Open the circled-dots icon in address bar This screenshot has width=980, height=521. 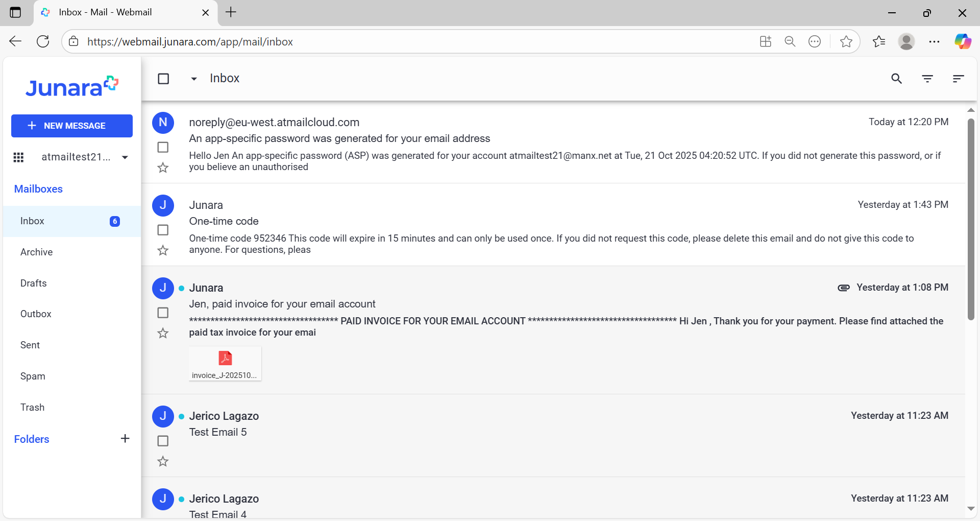[815, 41]
